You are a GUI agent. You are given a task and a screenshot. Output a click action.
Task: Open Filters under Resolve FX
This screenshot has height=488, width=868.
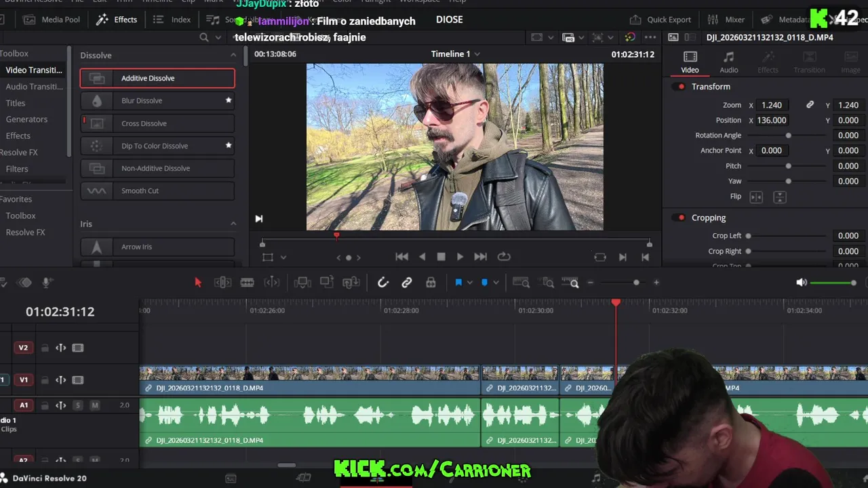(17, 169)
